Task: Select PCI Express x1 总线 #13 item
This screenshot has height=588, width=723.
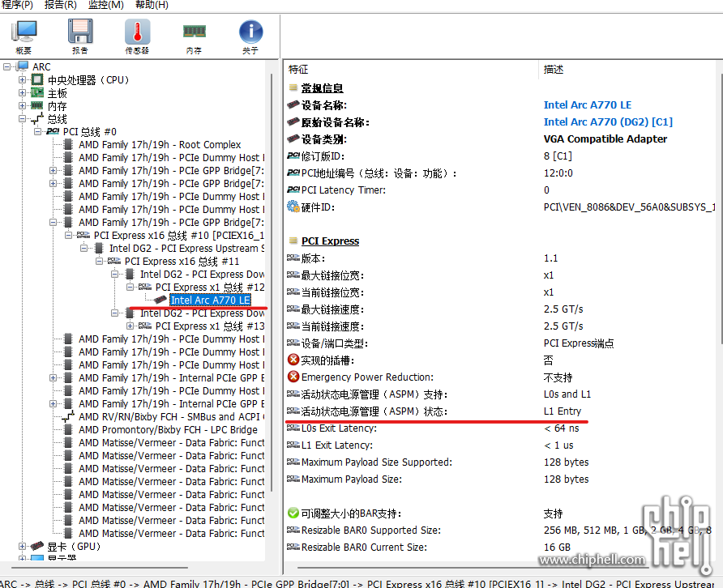Action: coord(210,326)
